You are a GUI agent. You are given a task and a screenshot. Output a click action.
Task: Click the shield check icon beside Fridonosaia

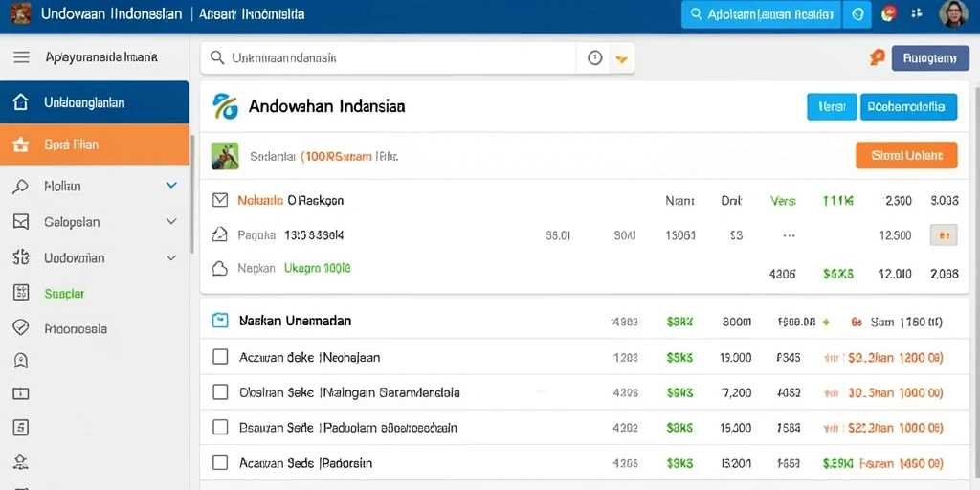[21, 327]
